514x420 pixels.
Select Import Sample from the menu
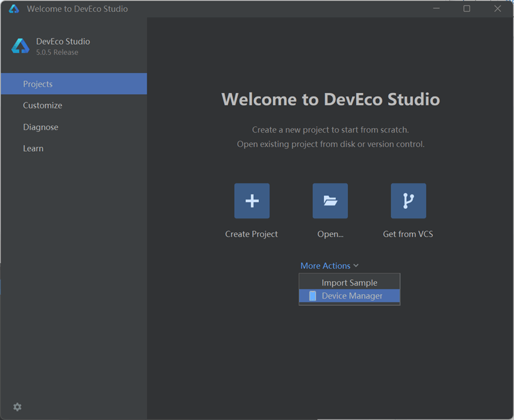349,282
